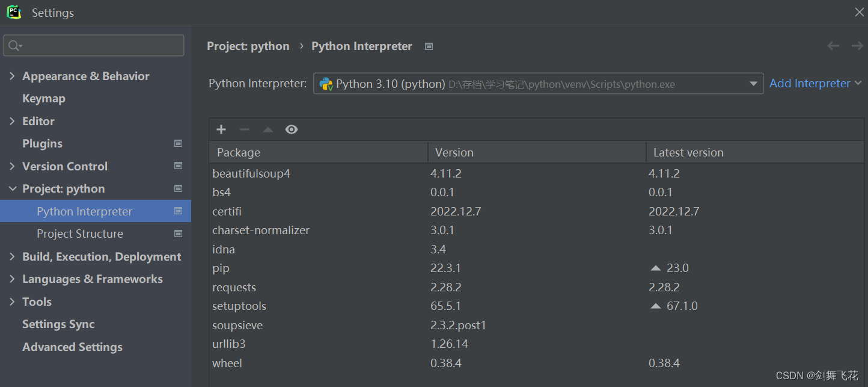Collapse the Project: python section
Viewport: 868px width, 387px height.
pyautogui.click(x=12, y=188)
